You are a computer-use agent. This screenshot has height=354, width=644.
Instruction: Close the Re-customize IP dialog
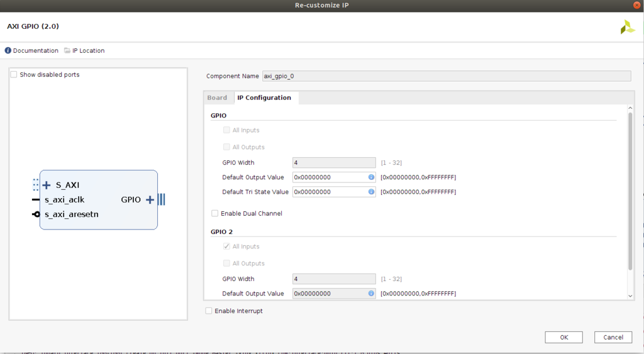coord(637,5)
